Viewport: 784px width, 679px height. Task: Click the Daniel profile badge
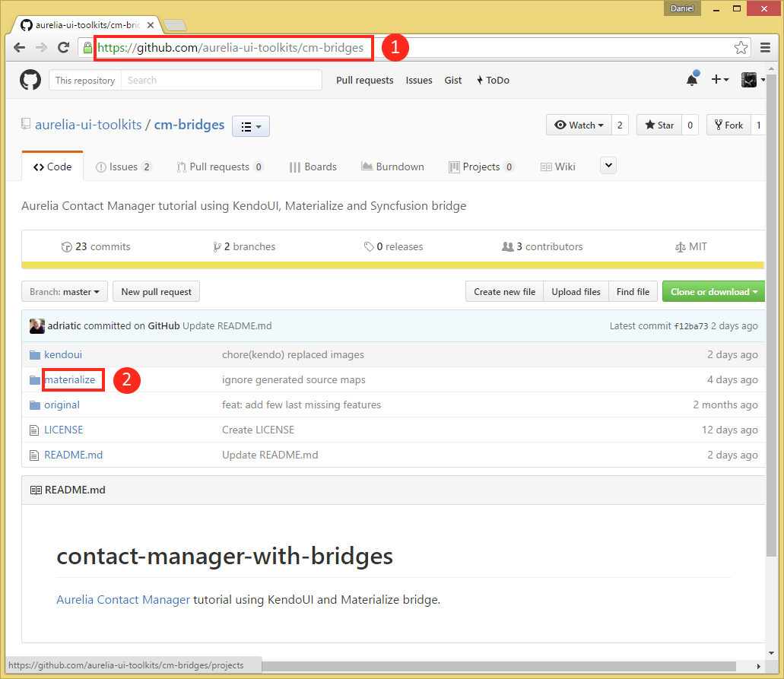pyautogui.click(x=682, y=8)
